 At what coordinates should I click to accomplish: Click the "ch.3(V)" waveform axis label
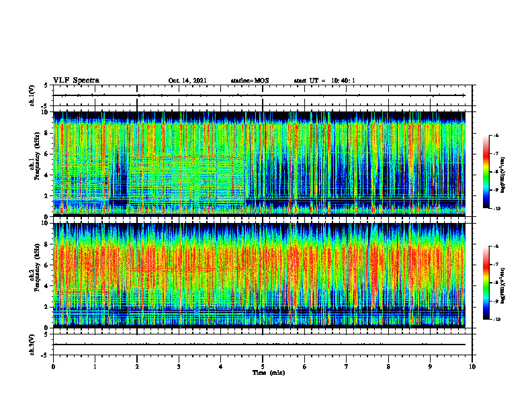click(x=32, y=345)
